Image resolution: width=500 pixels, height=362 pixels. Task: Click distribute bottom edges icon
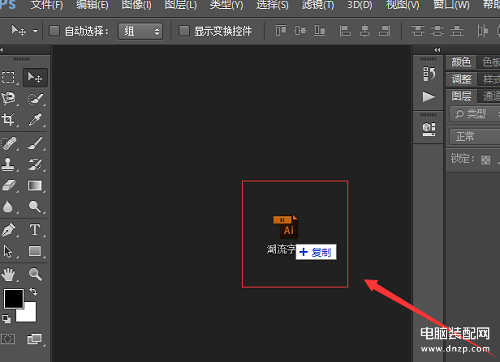coord(457,31)
